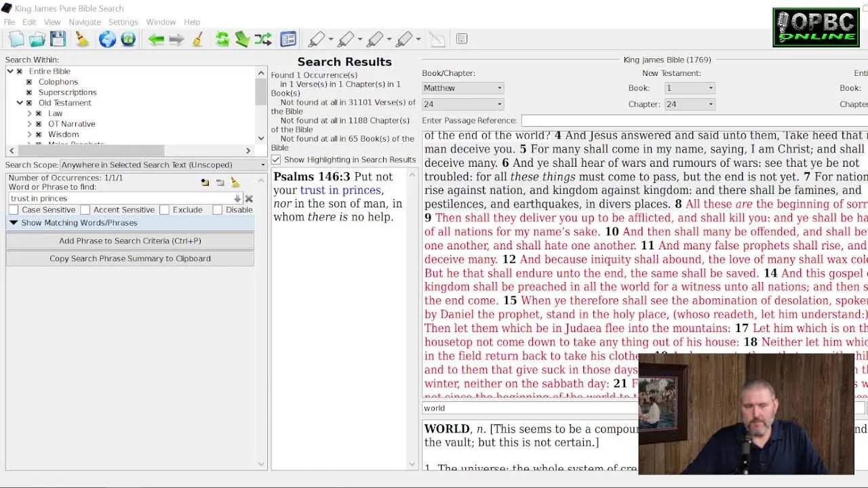Select the fourth highlighter tool

pyautogui.click(x=404, y=39)
